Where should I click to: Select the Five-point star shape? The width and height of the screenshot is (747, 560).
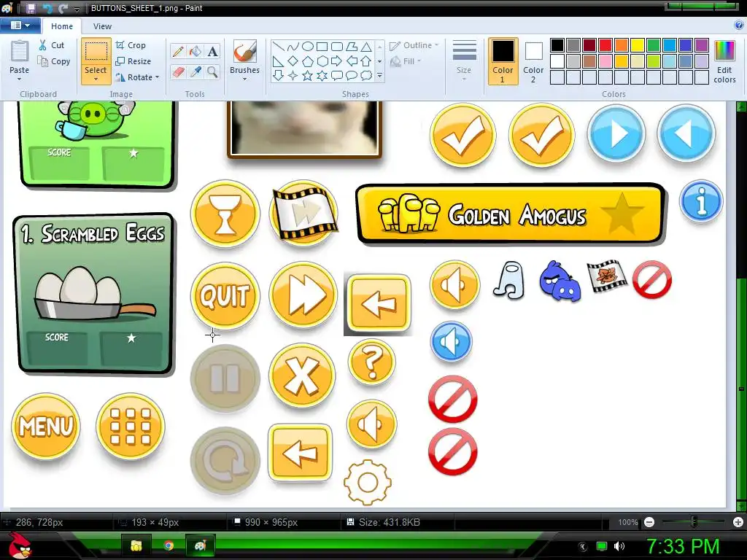pos(308,75)
